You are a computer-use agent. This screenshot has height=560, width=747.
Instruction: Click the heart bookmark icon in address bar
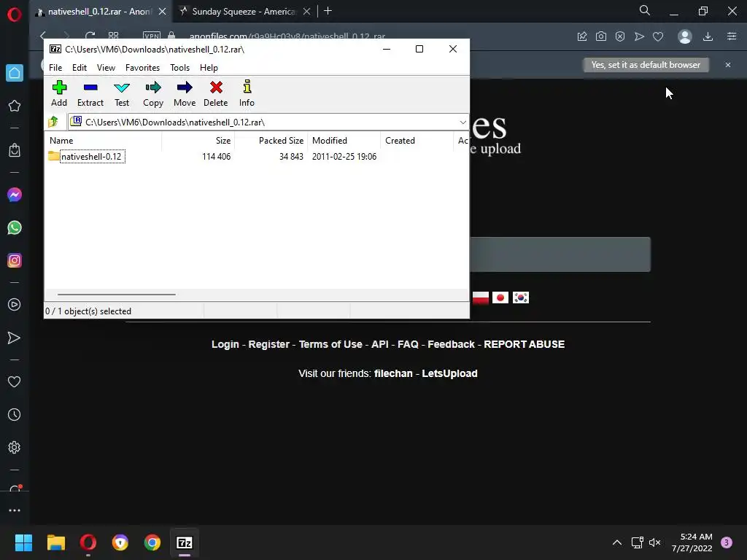[658, 36]
